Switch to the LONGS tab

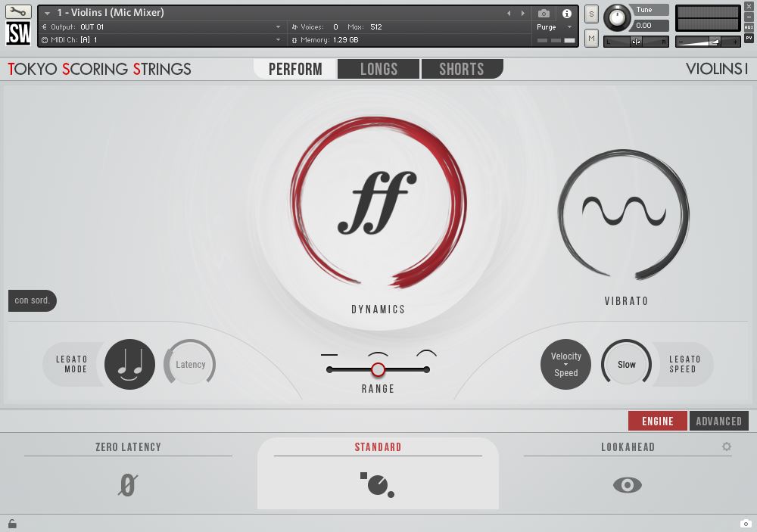[x=378, y=69]
